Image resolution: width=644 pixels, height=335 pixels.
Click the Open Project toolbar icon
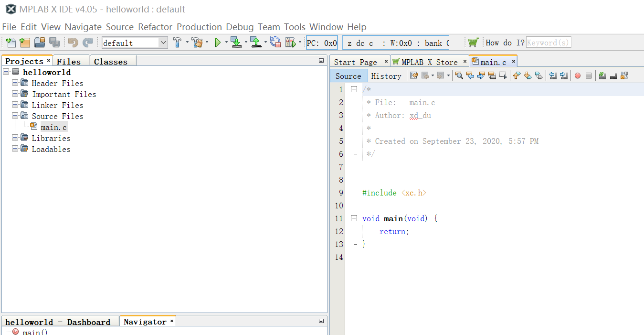point(40,43)
